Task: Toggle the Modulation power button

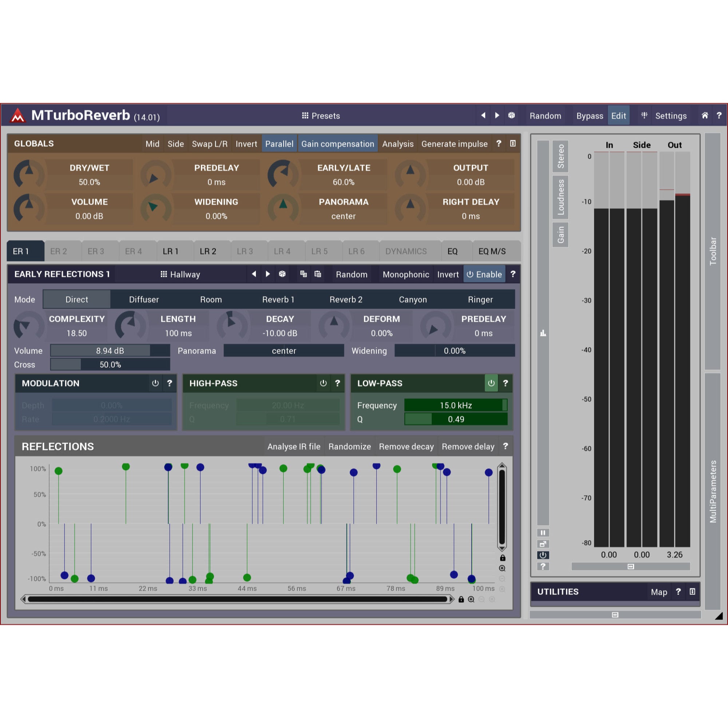Action: [155, 383]
